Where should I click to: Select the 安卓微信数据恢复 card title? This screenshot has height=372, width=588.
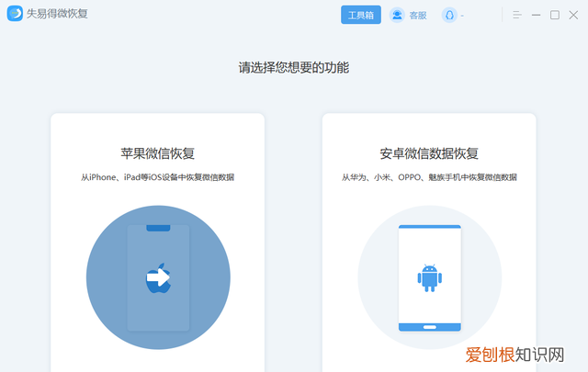pyautogui.click(x=429, y=153)
